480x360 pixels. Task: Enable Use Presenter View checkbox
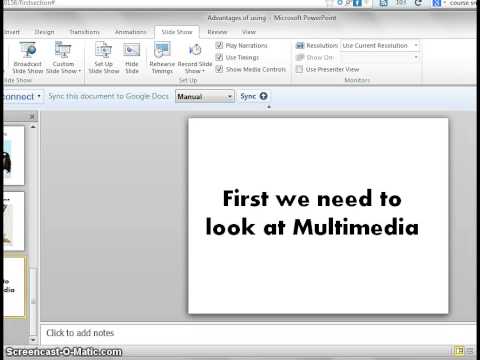(299, 69)
